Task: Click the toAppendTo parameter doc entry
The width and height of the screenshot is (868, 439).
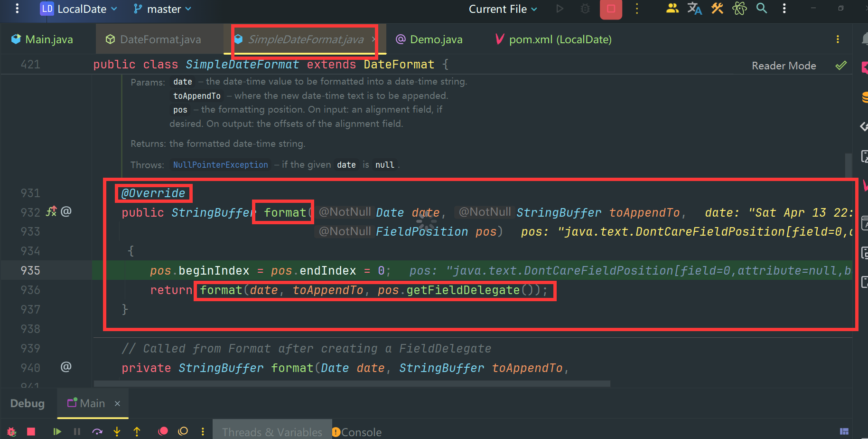Action: [x=197, y=96]
